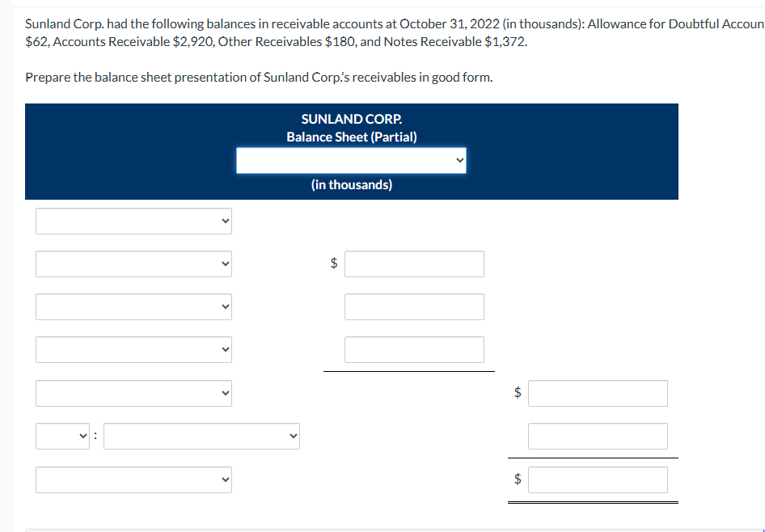Expand the fifth account title dropdown

[x=133, y=393]
